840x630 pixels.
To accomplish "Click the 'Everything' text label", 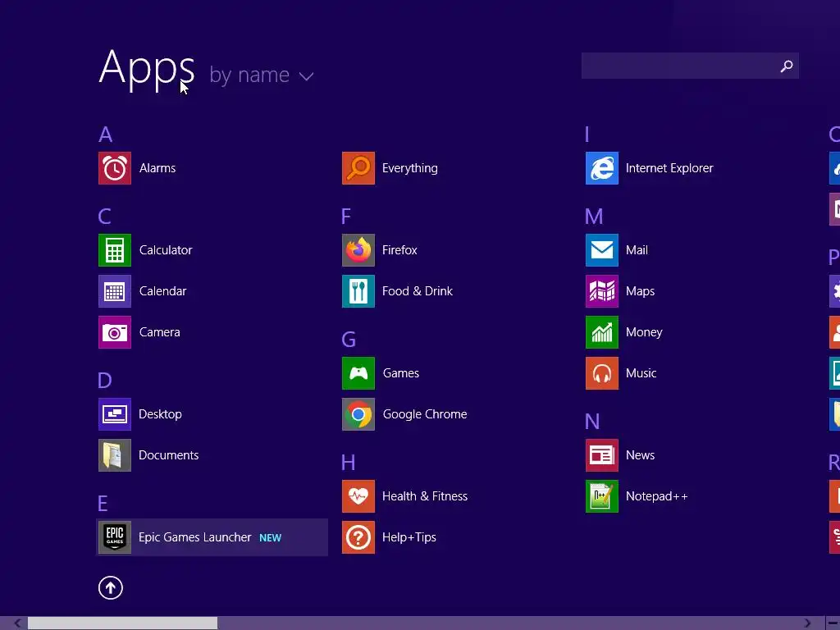I will tap(410, 168).
